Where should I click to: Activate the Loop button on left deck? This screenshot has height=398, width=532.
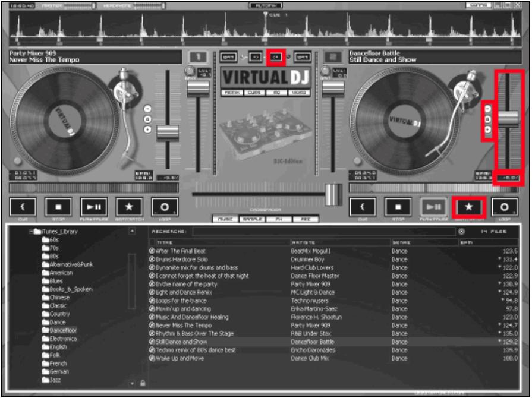click(165, 207)
